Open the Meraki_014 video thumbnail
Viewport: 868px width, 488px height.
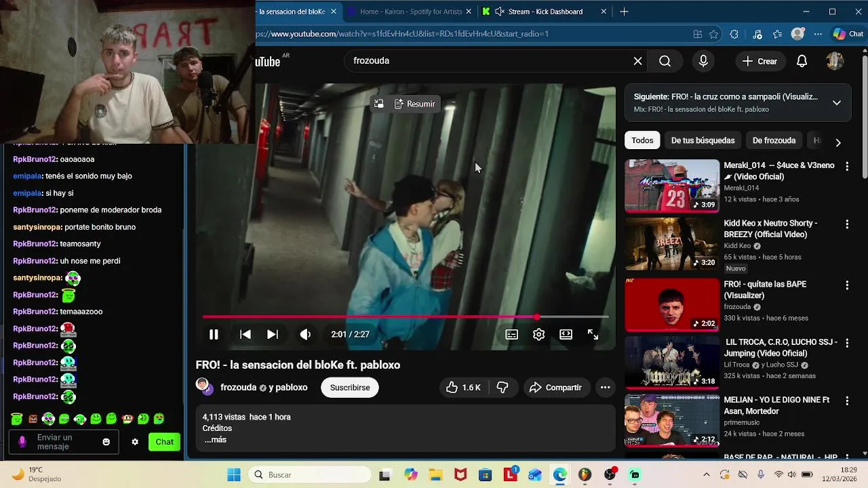click(x=672, y=186)
